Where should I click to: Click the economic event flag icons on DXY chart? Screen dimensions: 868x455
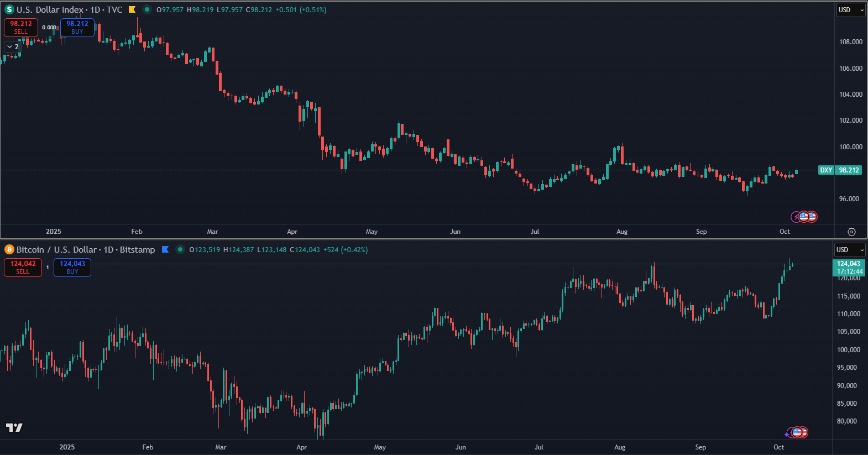tap(804, 217)
